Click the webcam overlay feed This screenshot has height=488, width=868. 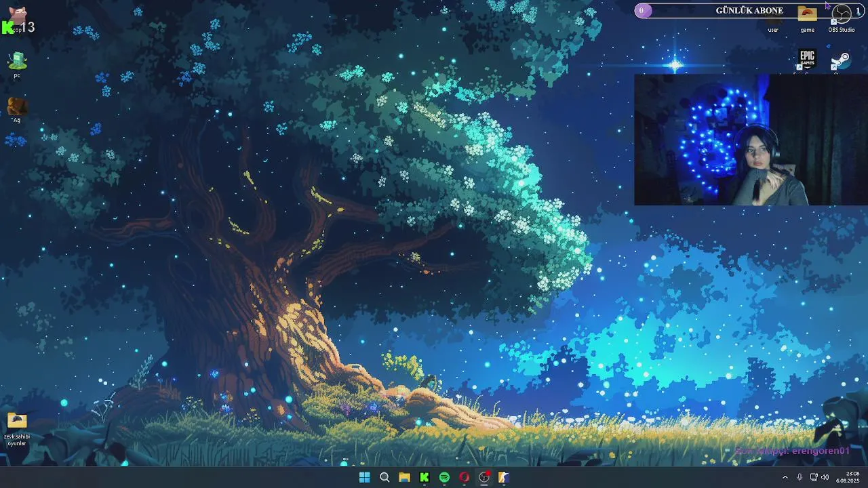click(x=751, y=139)
